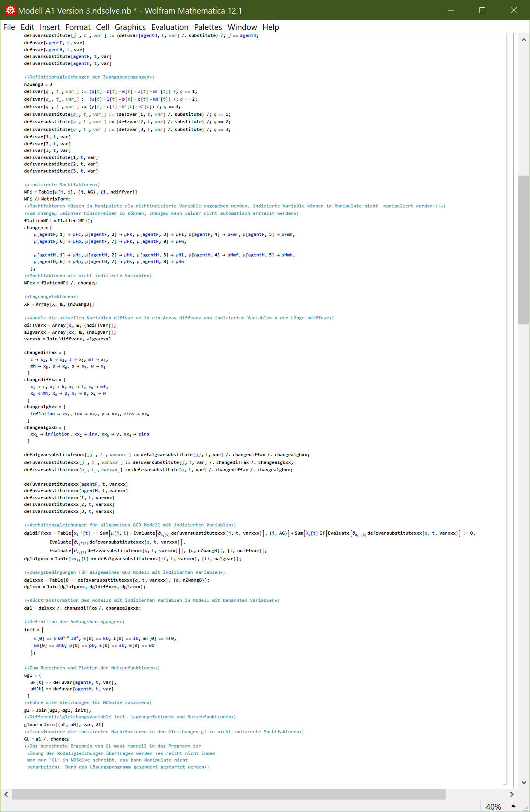Click the horizontal scrollbar thumb

click(x=229, y=794)
